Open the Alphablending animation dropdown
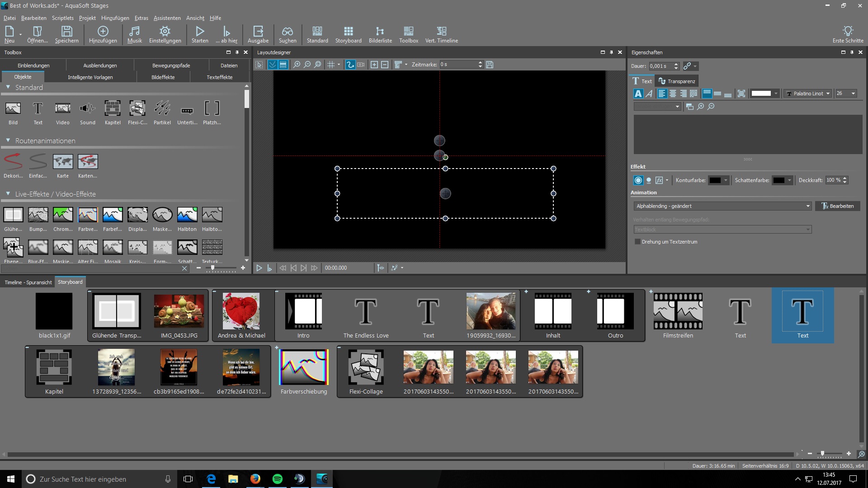 (722, 206)
